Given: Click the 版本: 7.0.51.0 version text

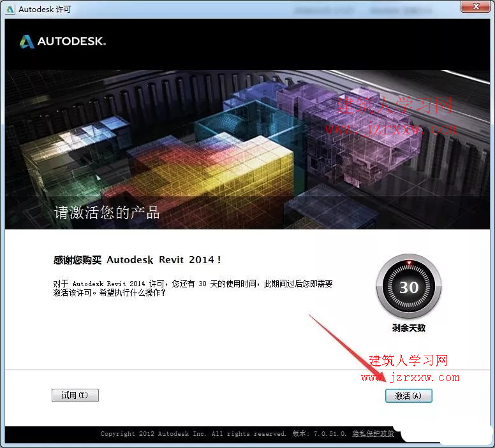Looking at the screenshot, I should 319,434.
